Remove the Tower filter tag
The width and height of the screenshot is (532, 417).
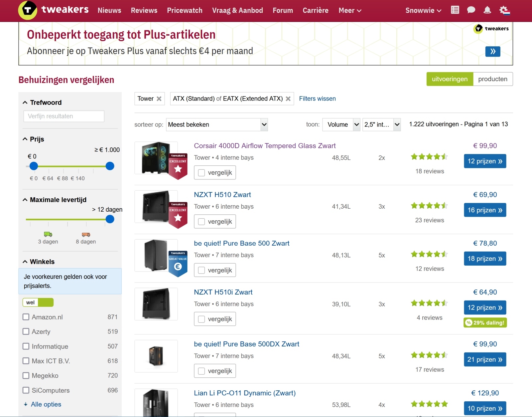click(159, 99)
